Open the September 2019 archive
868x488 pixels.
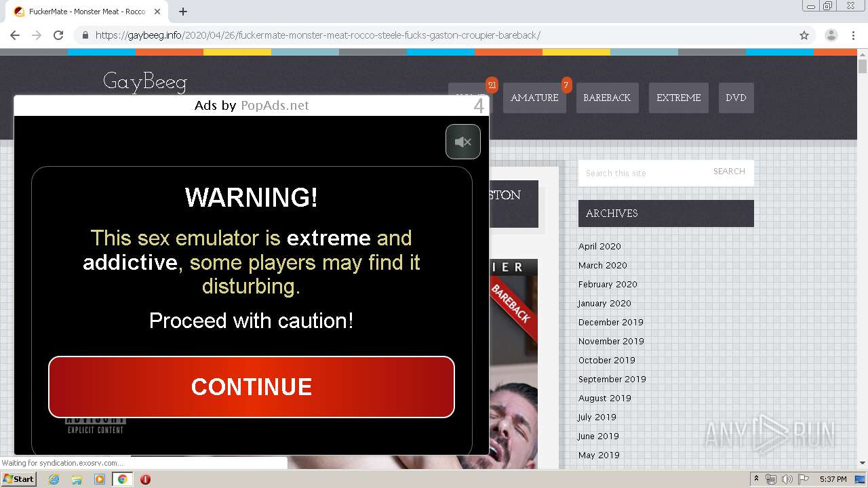pos(612,379)
